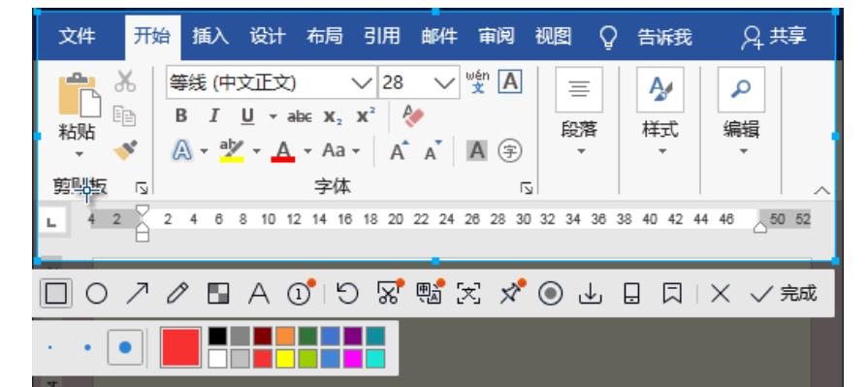Viewport: 868px width, 387px height.
Task: Apply red font color
Action: click(x=283, y=150)
